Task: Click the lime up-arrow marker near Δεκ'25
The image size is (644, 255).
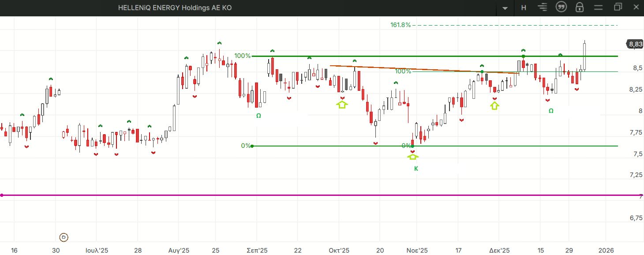Action: (x=494, y=105)
